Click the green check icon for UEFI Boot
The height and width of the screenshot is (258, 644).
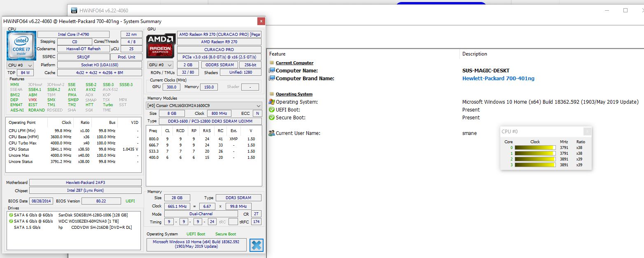pos(272,109)
